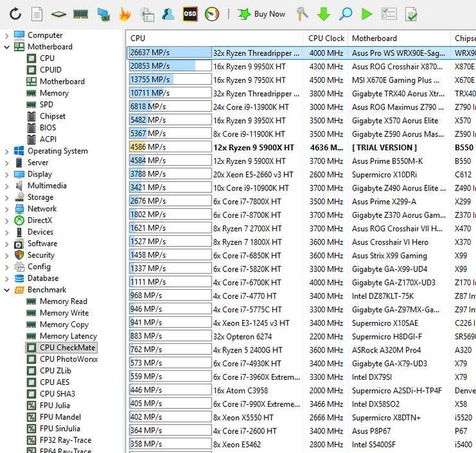The image size is (476, 453).
Task: Open the BIOS page
Action: 48,128
